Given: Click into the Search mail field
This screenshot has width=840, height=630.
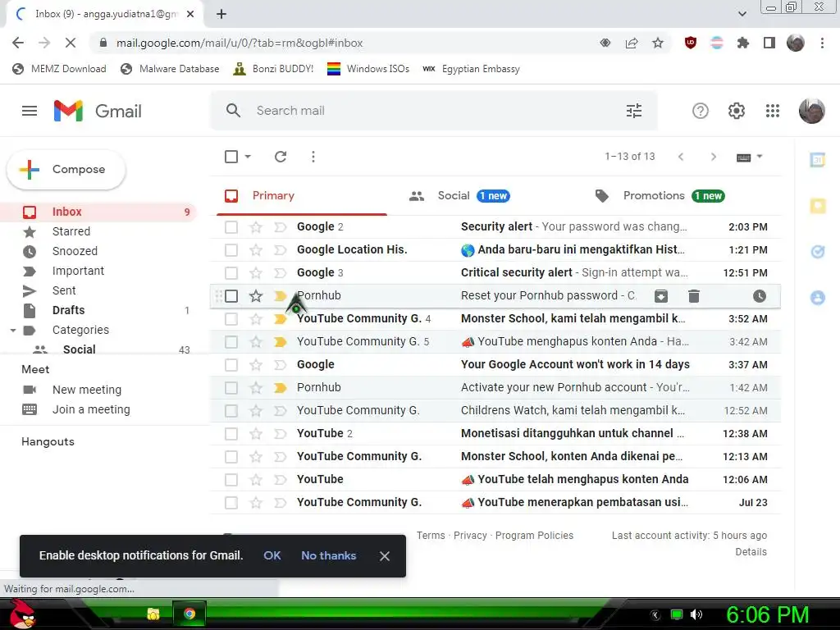Looking at the screenshot, I should (434, 111).
